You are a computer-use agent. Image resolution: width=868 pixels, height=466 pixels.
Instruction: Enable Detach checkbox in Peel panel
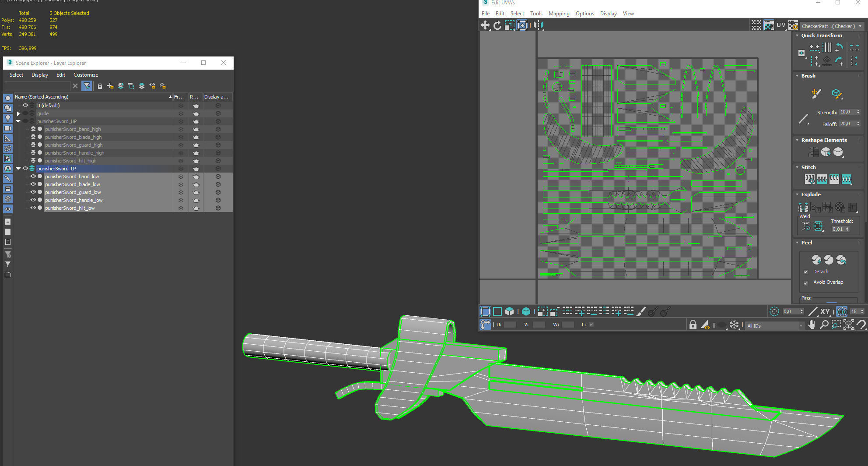[806, 272]
